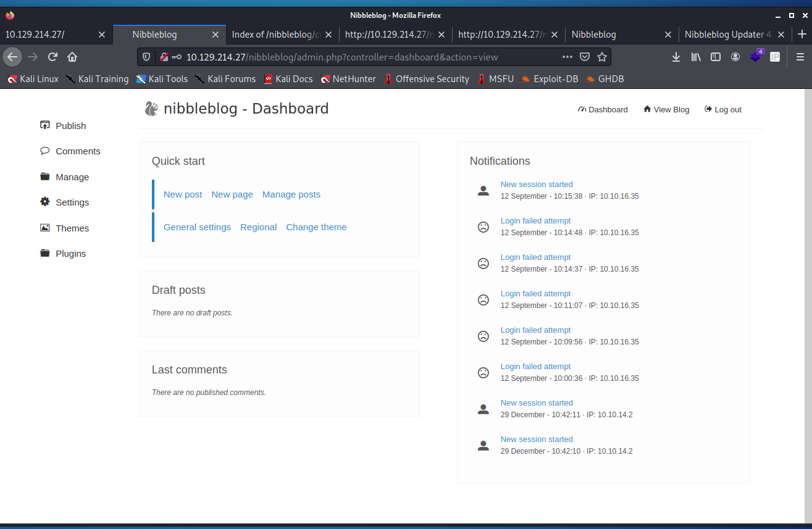Image resolution: width=812 pixels, height=529 pixels.
Task: Reload the current page
Action: [52, 57]
